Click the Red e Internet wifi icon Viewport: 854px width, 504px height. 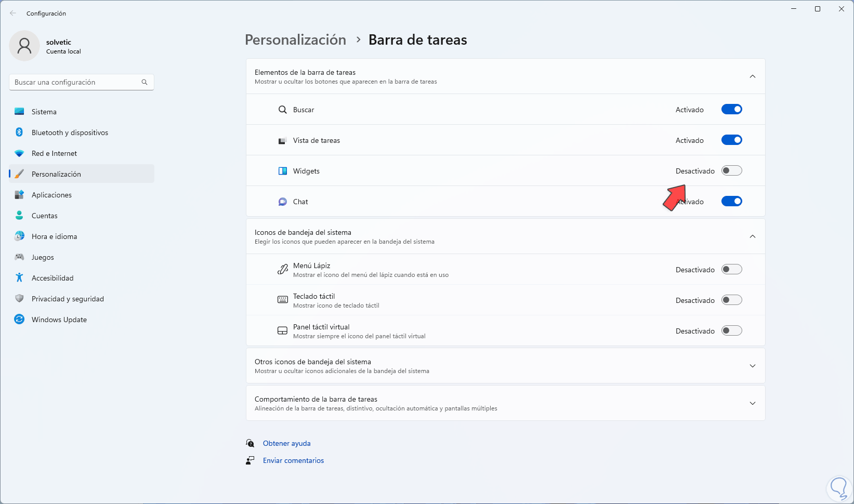[x=19, y=153]
